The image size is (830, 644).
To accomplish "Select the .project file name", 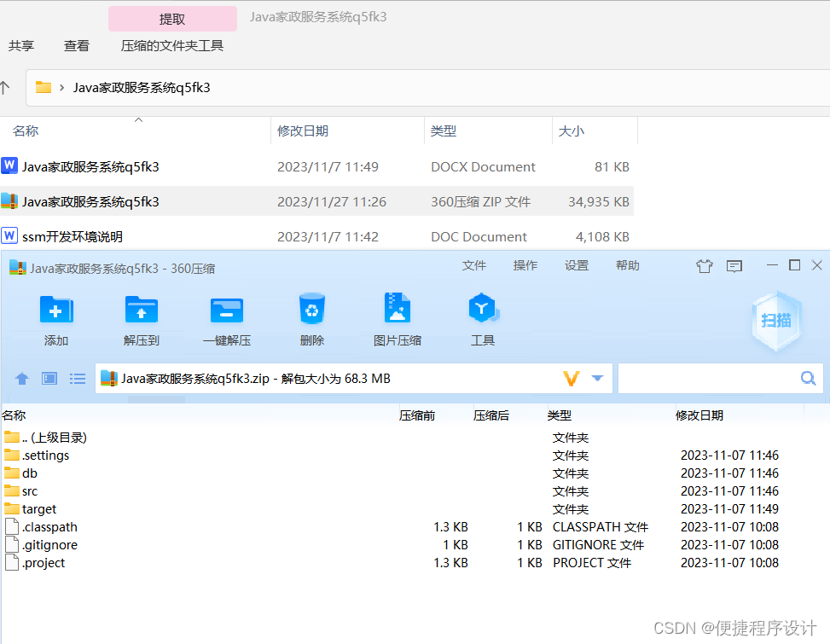I will coord(43,562).
